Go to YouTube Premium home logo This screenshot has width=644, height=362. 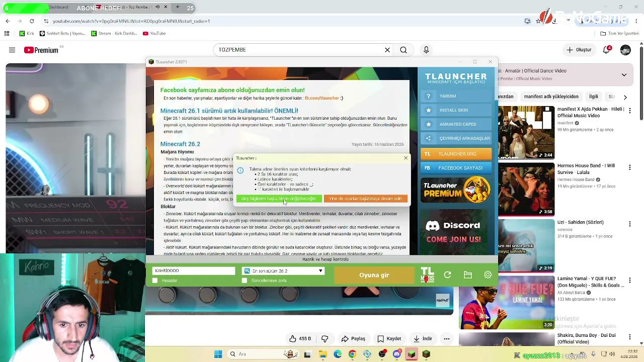[41, 50]
